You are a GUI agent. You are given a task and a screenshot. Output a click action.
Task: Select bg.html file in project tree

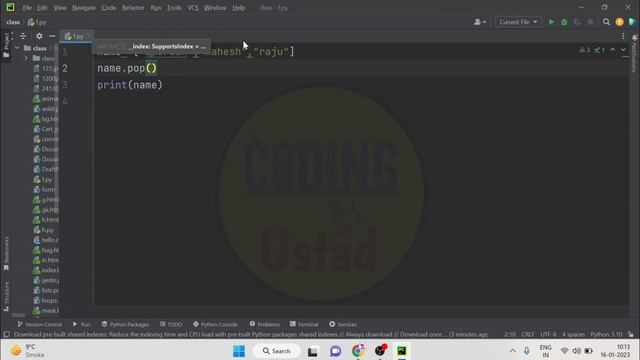point(46,119)
